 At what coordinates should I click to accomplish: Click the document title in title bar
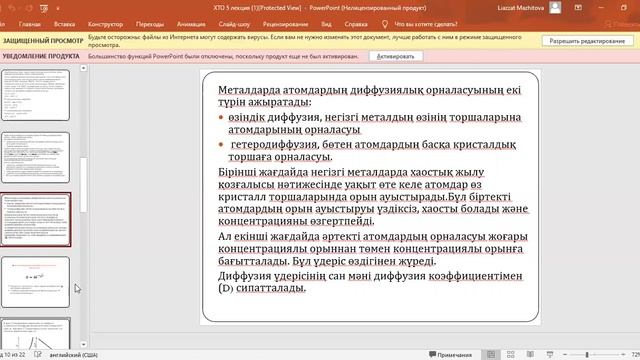click(320, 8)
